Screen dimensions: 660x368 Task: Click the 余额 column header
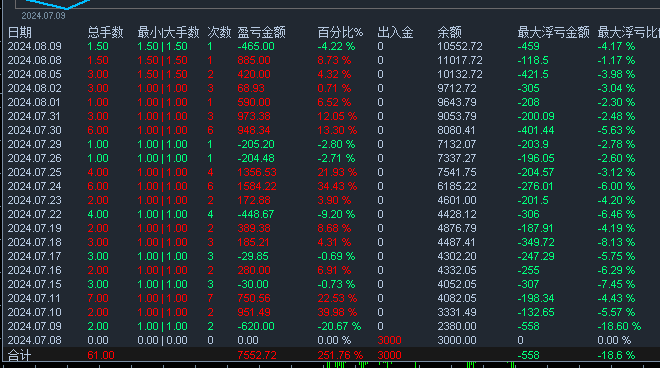point(450,32)
